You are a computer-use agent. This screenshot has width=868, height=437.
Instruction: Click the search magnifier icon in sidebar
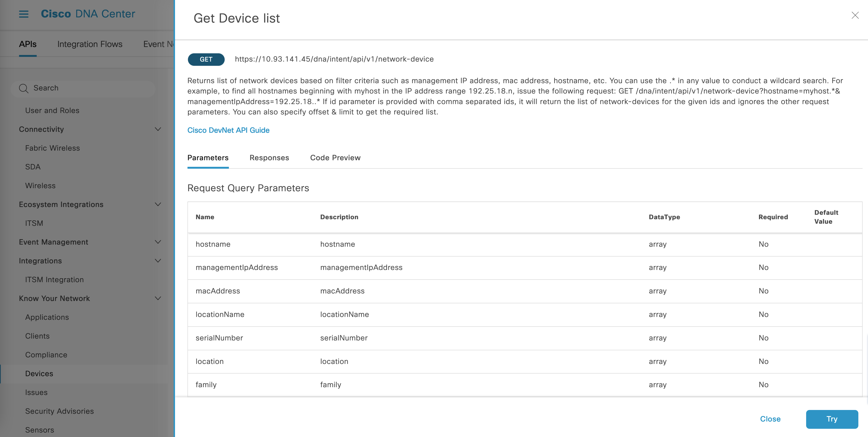tap(23, 88)
